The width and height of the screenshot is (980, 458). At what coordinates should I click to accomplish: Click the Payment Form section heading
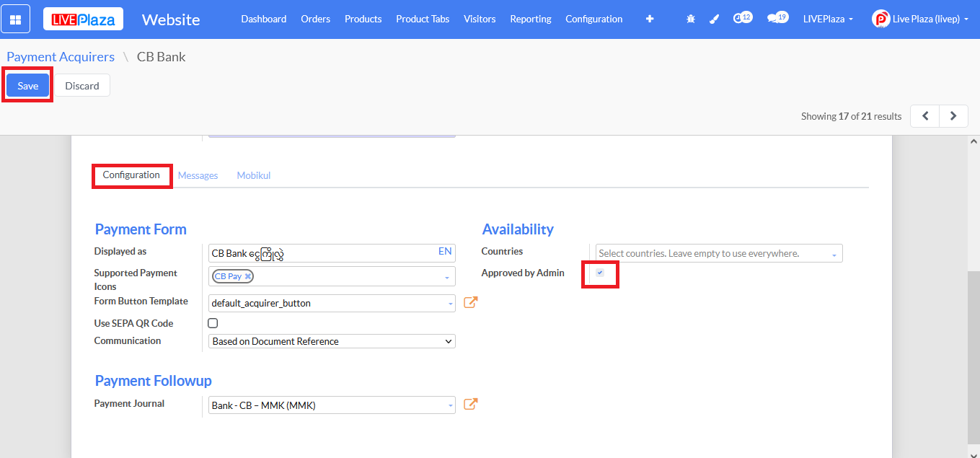[x=141, y=229]
